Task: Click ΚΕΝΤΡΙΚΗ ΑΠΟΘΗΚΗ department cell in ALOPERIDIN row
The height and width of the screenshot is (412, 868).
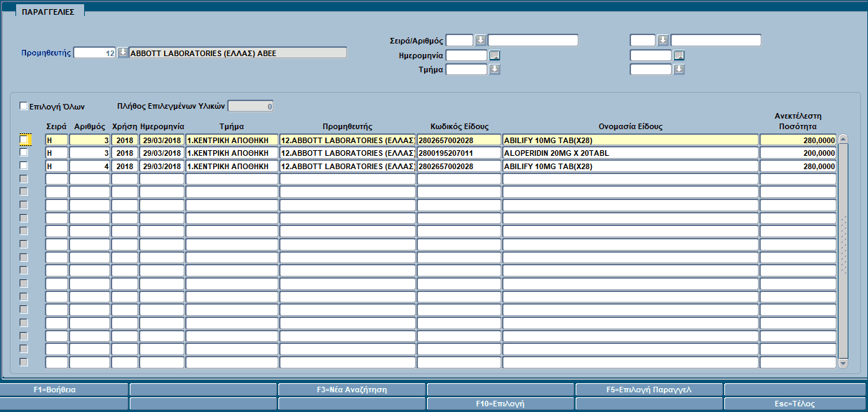Action: tap(232, 152)
